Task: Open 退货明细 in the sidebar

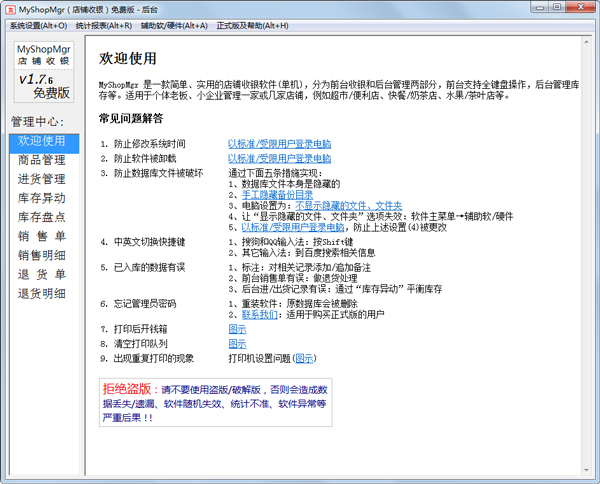Action: 42,294
